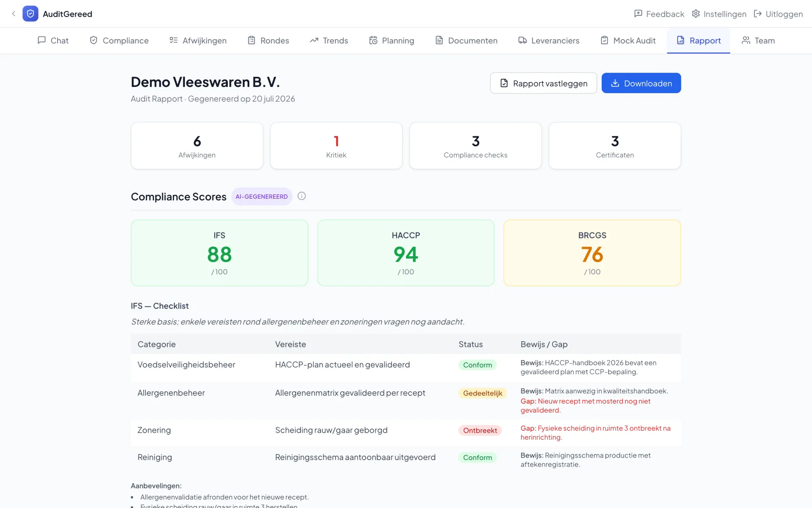
Task: Open the Feedback link
Action: [659, 14]
